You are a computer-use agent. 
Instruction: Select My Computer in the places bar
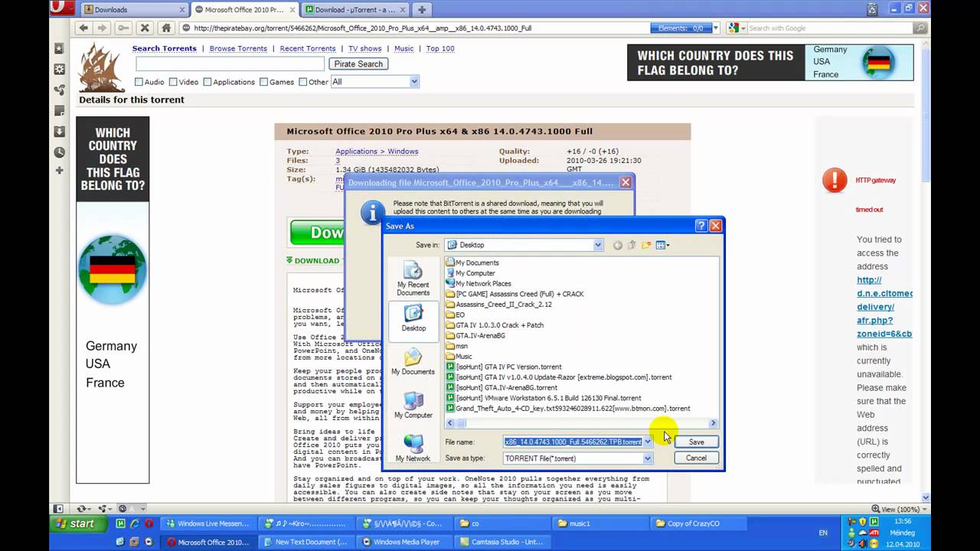pos(413,405)
